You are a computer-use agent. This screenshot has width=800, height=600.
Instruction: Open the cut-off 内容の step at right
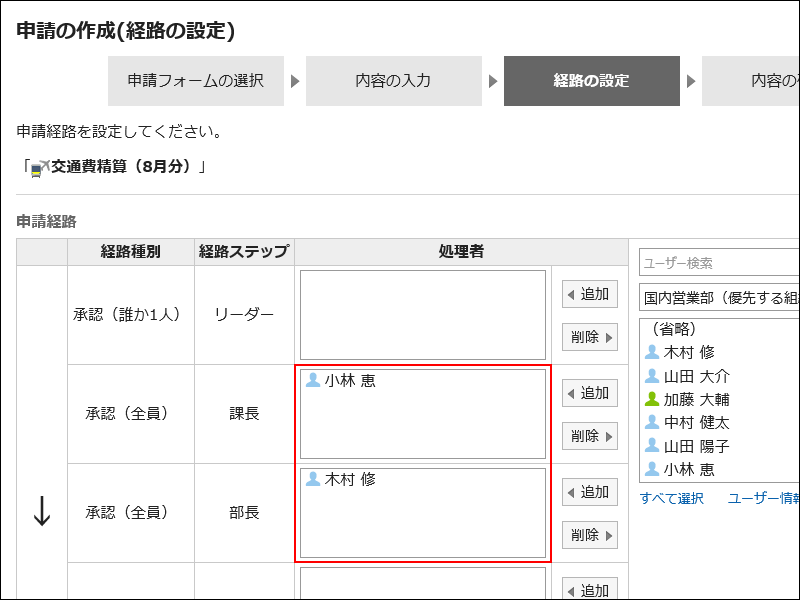coord(751,81)
